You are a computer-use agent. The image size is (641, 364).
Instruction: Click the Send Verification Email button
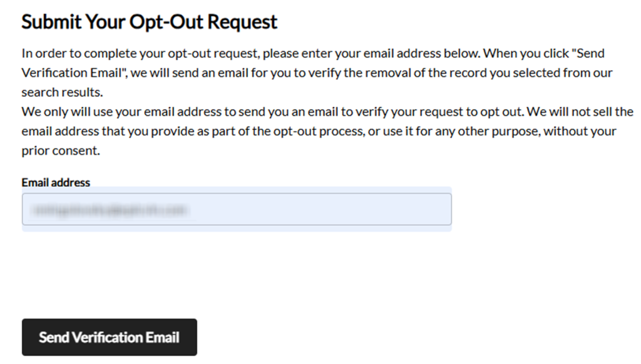click(109, 337)
